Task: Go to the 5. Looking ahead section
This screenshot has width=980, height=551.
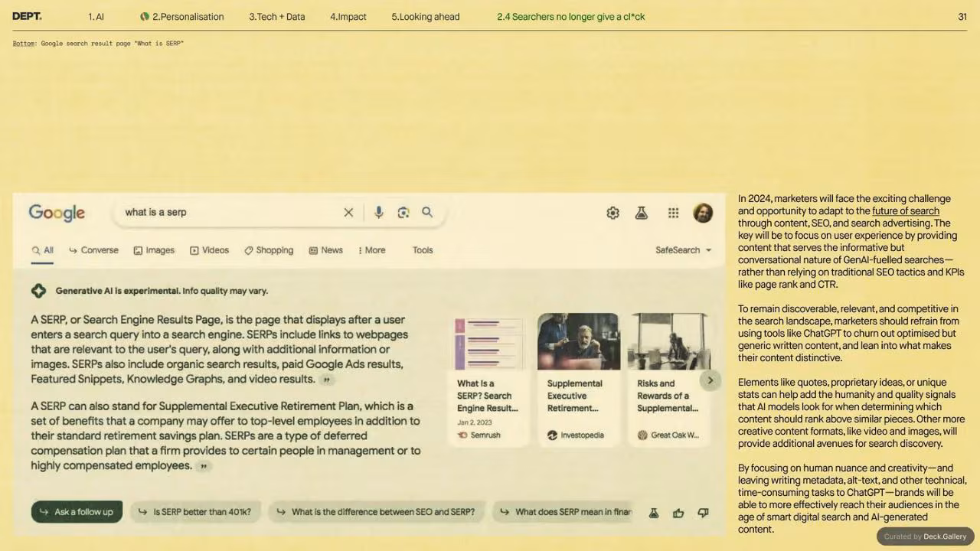Action: (x=426, y=16)
